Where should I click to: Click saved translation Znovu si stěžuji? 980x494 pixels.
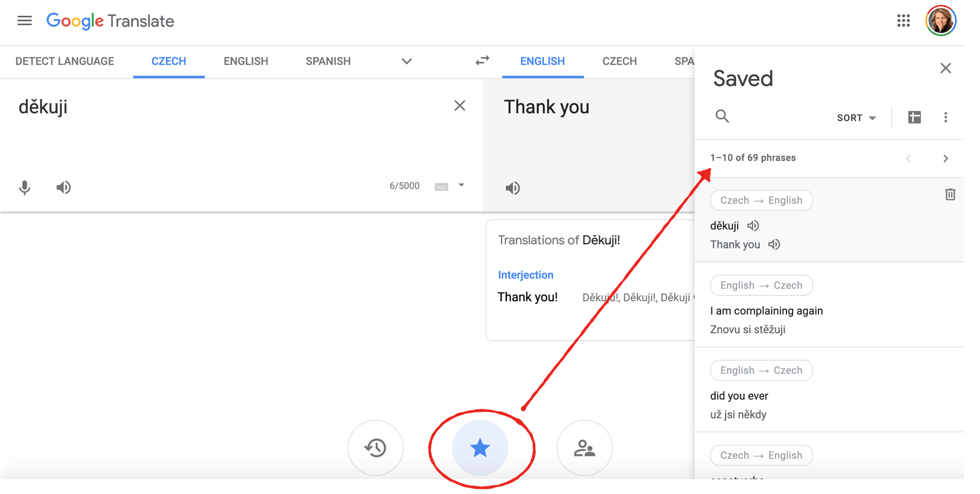click(x=747, y=330)
